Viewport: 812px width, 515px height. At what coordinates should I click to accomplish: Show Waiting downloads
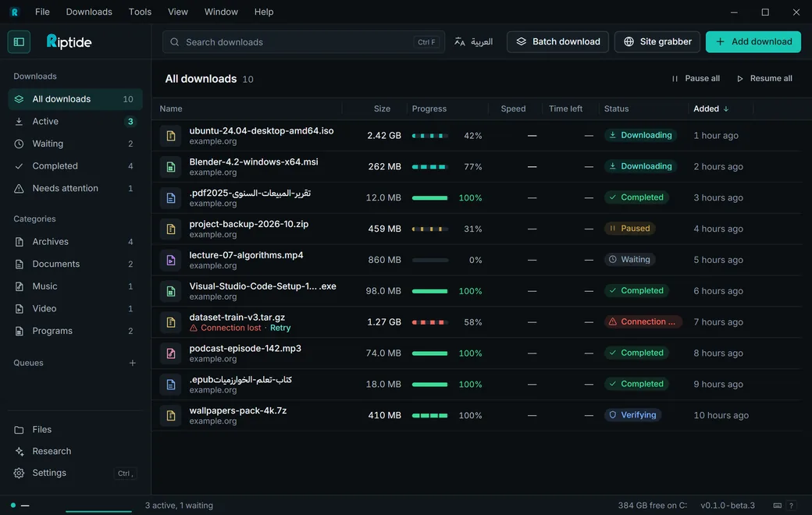[x=75, y=144]
